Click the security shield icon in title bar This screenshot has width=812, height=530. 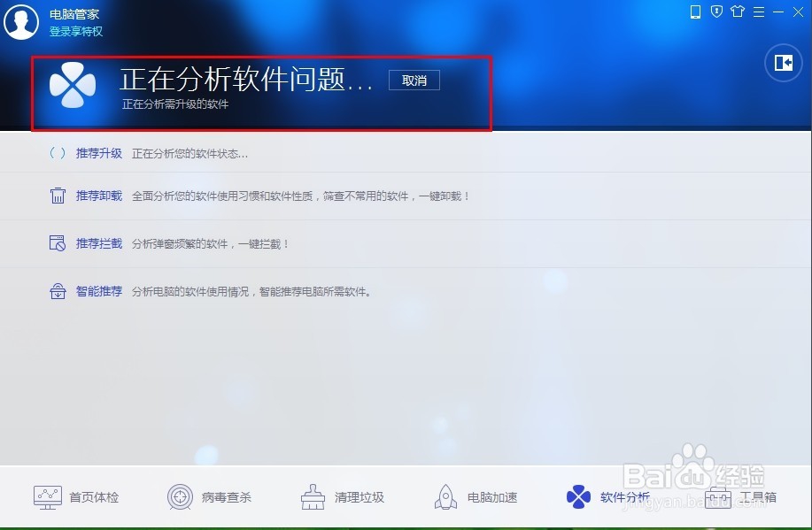pyautogui.click(x=716, y=12)
